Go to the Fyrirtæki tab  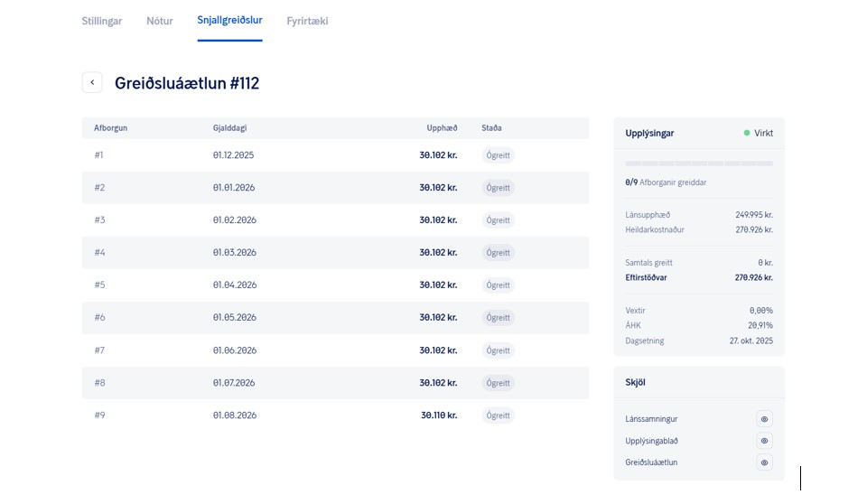point(307,21)
